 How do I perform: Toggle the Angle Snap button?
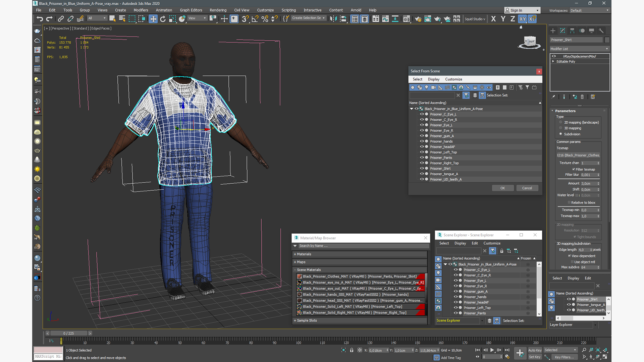(x=255, y=19)
